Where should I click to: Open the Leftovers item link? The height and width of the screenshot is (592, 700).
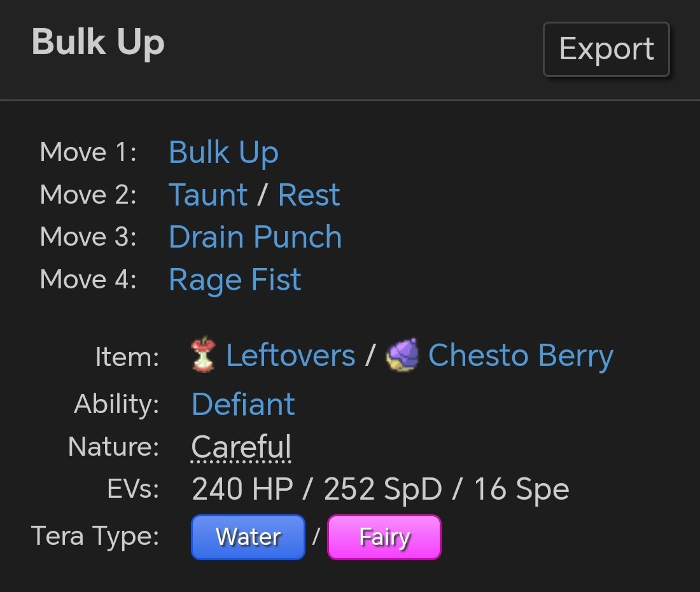[291, 355]
